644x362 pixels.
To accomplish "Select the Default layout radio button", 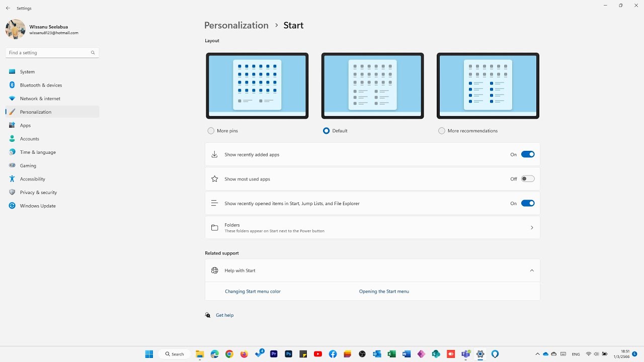I will pyautogui.click(x=327, y=131).
